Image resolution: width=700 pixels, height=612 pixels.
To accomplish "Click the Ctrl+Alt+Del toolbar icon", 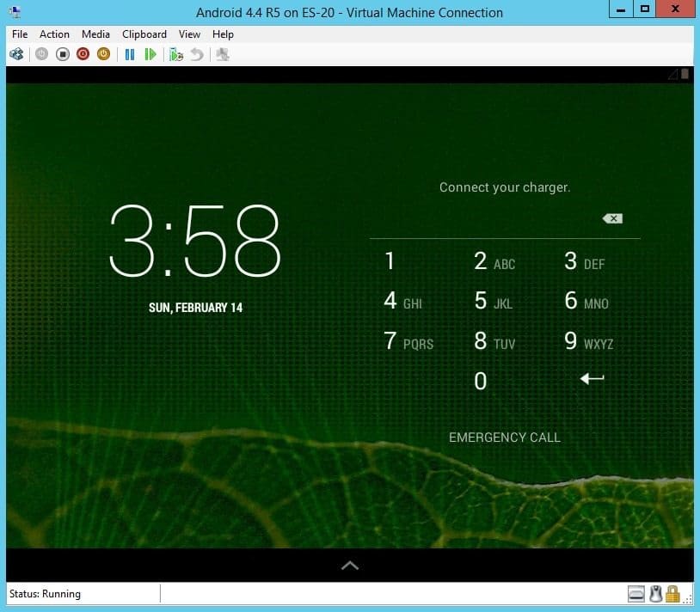I will coord(16,54).
